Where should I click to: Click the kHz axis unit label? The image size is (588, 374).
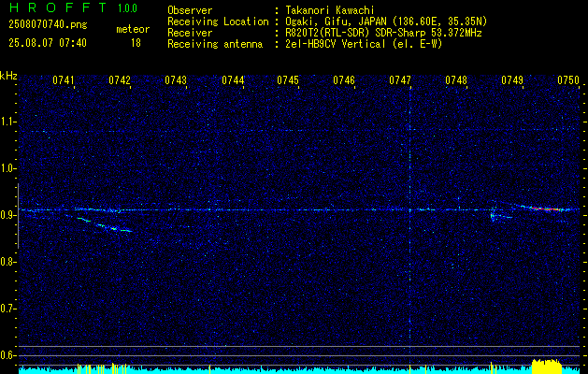(x=8, y=76)
